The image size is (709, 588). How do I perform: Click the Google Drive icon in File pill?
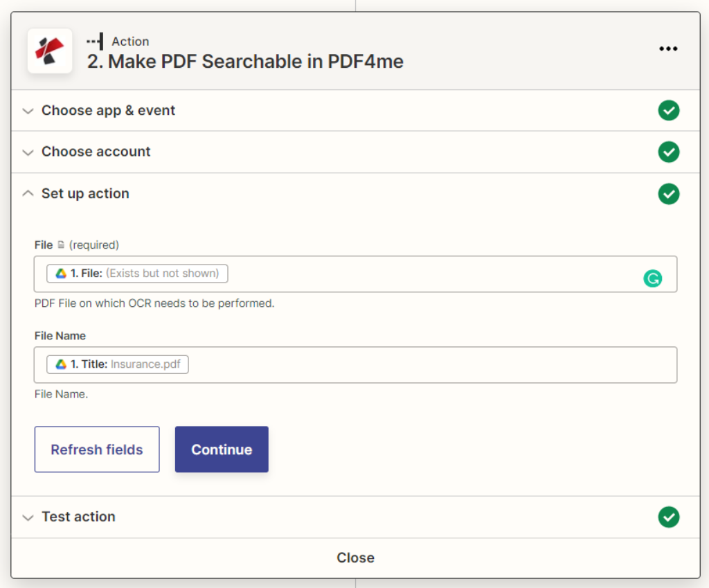[61, 274]
